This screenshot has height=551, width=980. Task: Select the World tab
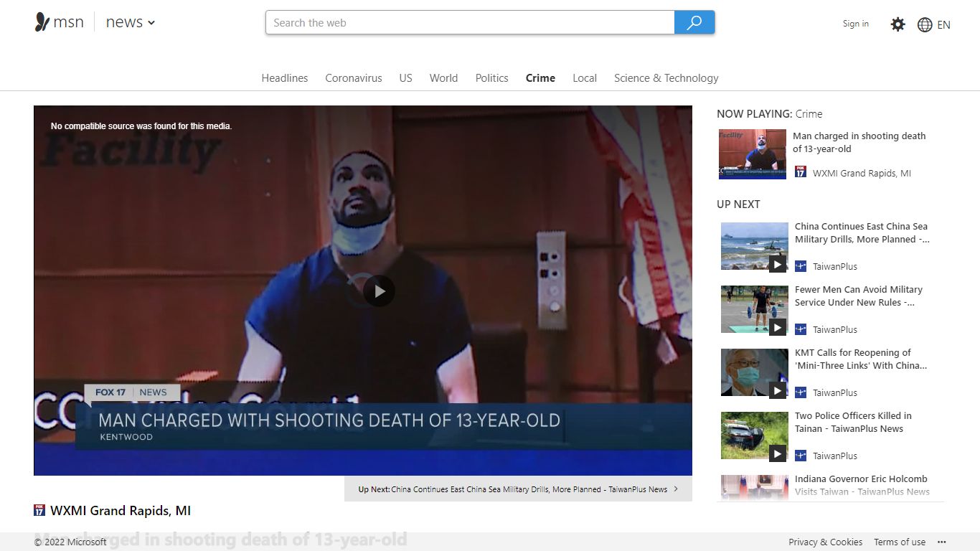(443, 78)
